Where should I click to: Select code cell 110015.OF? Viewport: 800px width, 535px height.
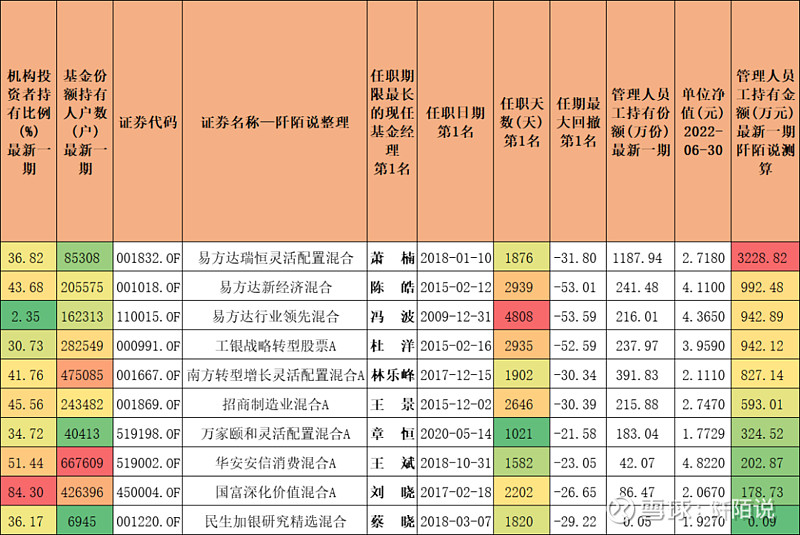point(147,317)
